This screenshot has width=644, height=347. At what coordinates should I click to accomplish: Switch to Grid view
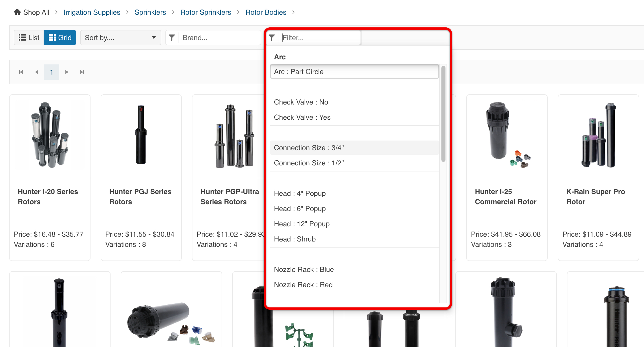pyautogui.click(x=60, y=38)
